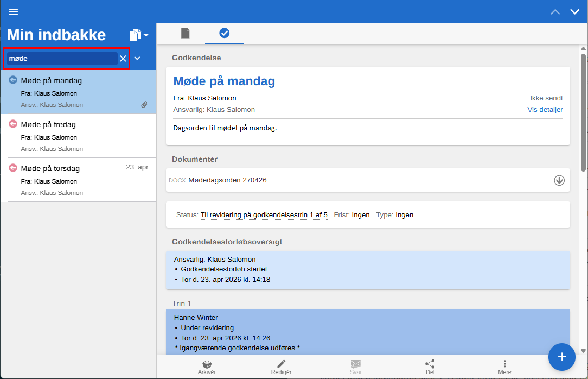Click '23. apr' date on Møde på torsdag
Viewport: 588px width, 379px height.
[137, 167]
